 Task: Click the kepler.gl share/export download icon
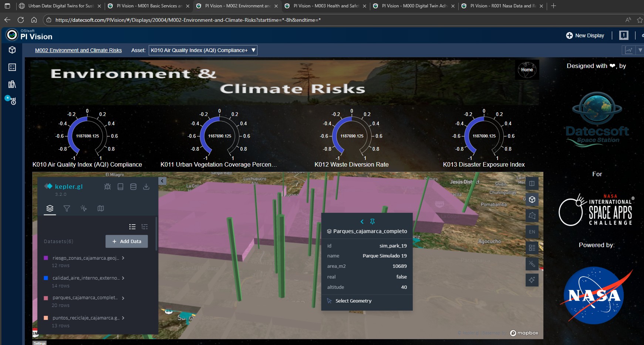pos(146,187)
